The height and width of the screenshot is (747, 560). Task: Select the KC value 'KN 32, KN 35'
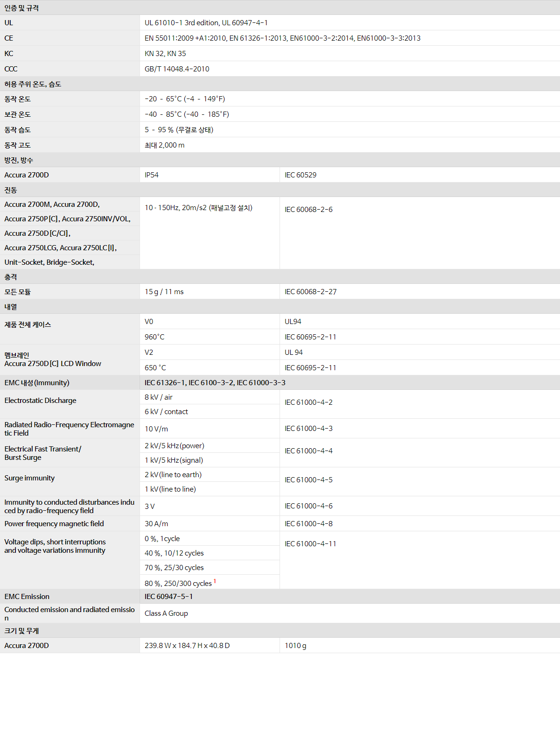click(165, 54)
